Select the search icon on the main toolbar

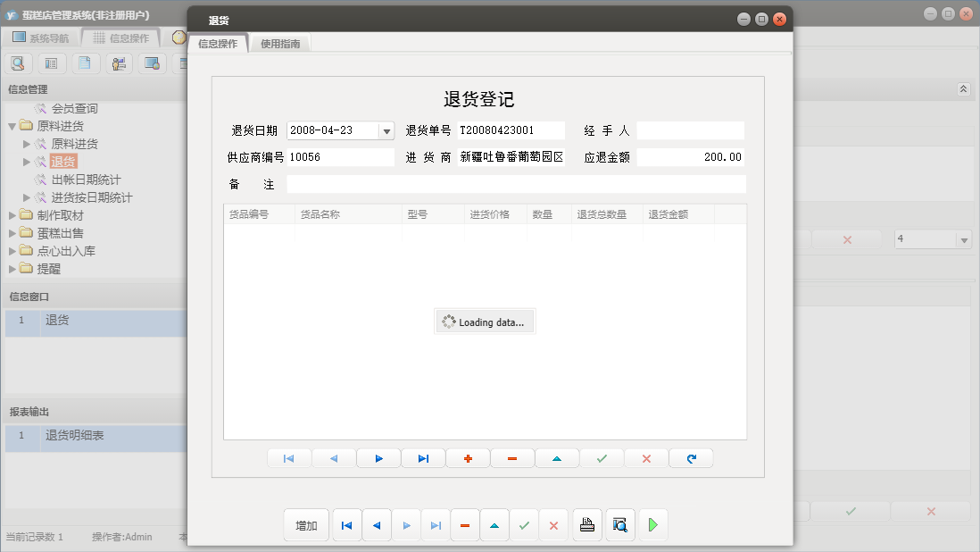click(18, 63)
